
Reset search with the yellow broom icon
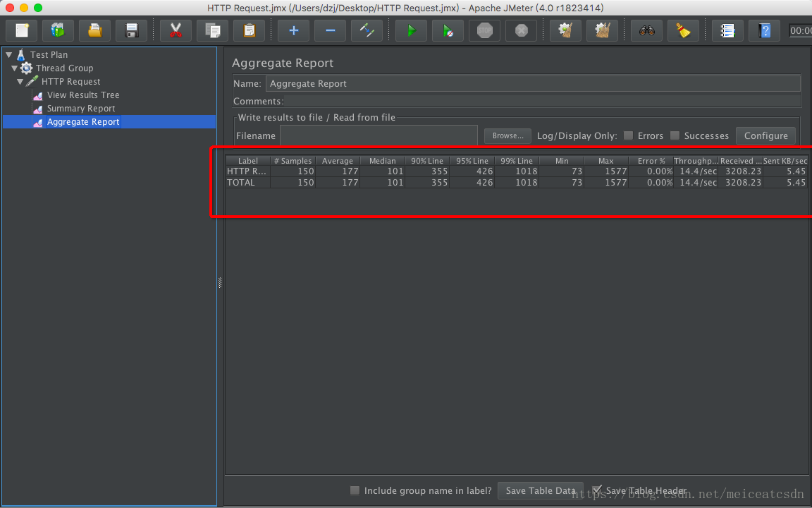[684, 30]
